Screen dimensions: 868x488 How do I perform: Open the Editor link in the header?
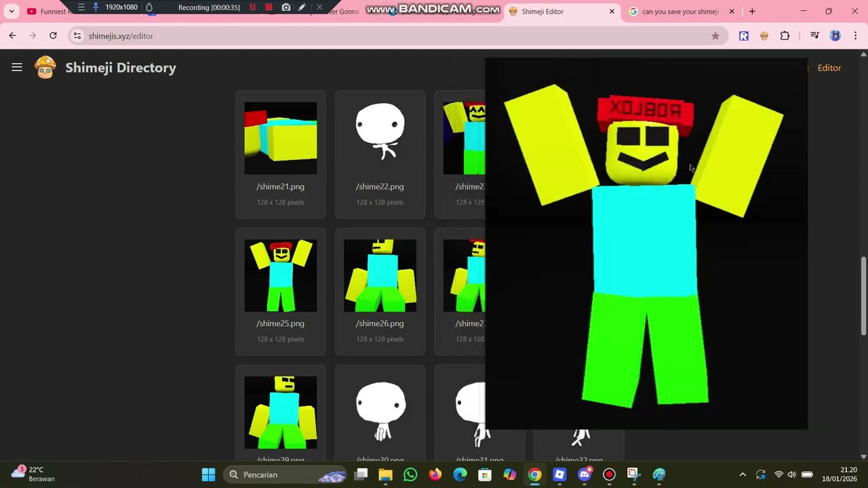coord(829,68)
